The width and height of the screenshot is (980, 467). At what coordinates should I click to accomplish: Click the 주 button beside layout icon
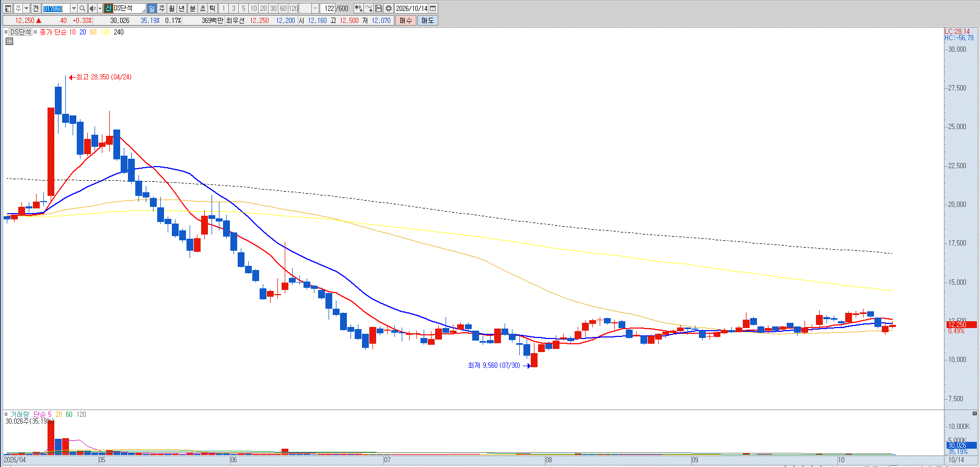click(18, 8)
